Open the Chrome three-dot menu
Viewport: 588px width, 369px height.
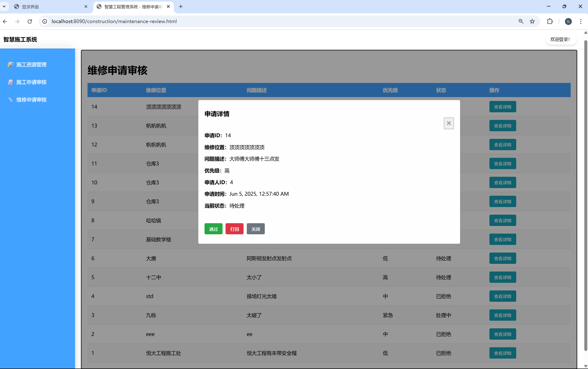(581, 21)
